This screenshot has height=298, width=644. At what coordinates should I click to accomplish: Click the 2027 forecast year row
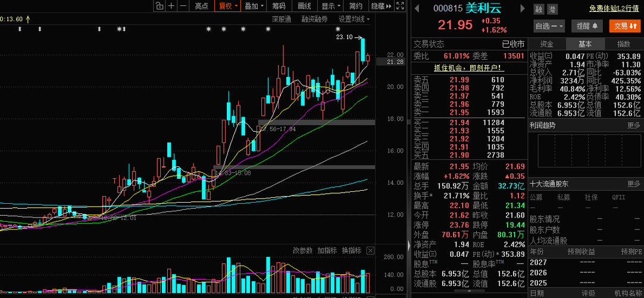pyautogui.click(x=585, y=262)
